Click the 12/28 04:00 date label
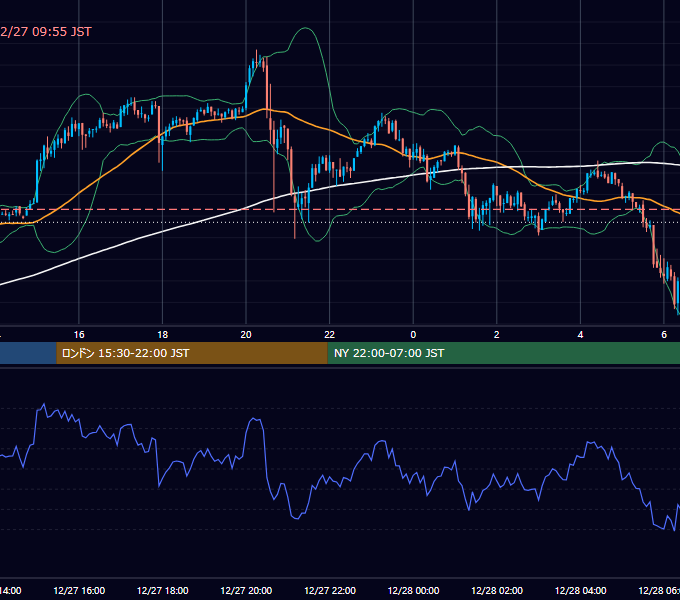 tap(581, 590)
